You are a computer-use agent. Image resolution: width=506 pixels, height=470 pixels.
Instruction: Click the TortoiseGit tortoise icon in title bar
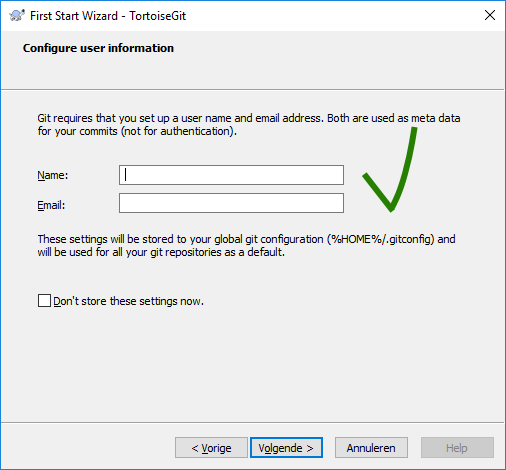tap(17, 15)
